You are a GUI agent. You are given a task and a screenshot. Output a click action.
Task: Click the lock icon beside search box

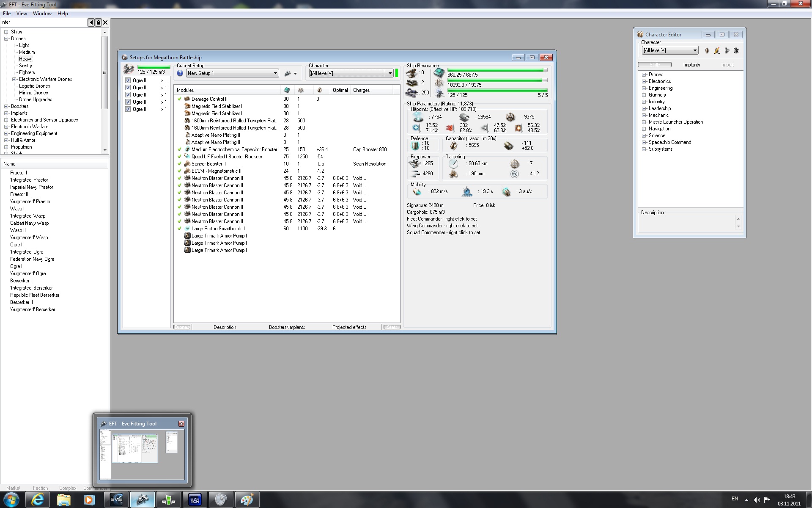98,22
